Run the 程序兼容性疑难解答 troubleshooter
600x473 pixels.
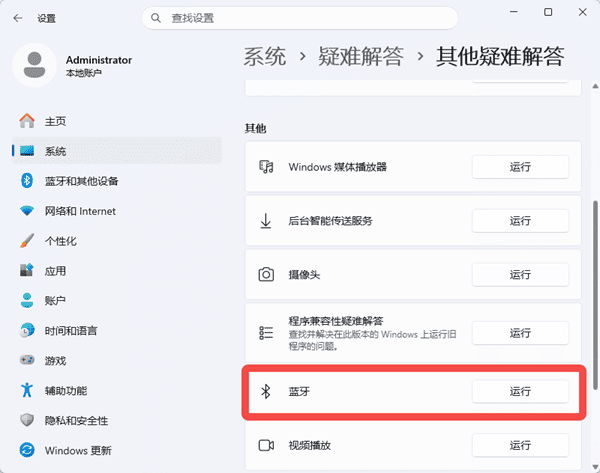point(520,333)
